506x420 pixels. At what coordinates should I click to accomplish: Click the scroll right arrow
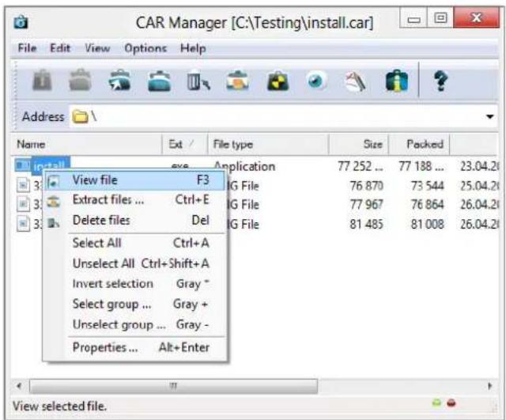click(490, 386)
